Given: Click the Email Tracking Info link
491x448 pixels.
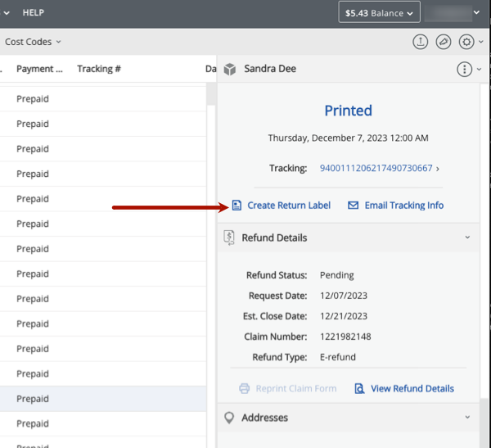Looking at the screenshot, I should coord(403,206).
